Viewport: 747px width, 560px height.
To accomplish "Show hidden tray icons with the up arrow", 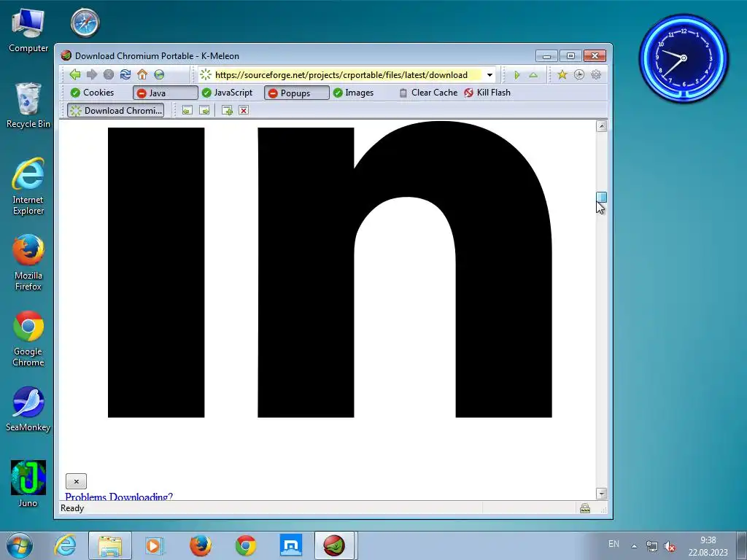I will [634, 546].
